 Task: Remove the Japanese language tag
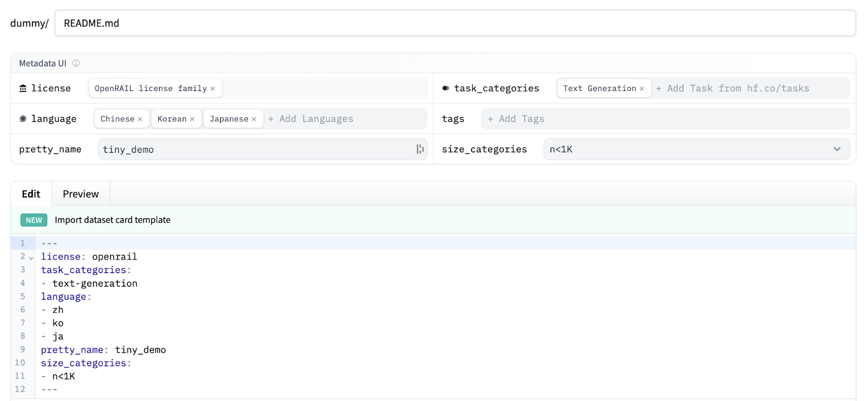[x=254, y=119]
